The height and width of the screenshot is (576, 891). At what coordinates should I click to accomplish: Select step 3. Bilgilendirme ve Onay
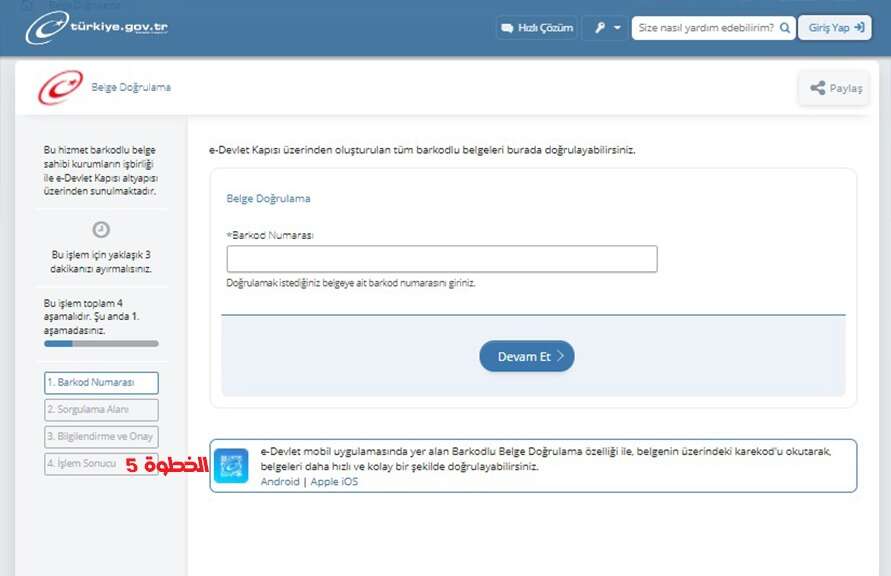[101, 437]
